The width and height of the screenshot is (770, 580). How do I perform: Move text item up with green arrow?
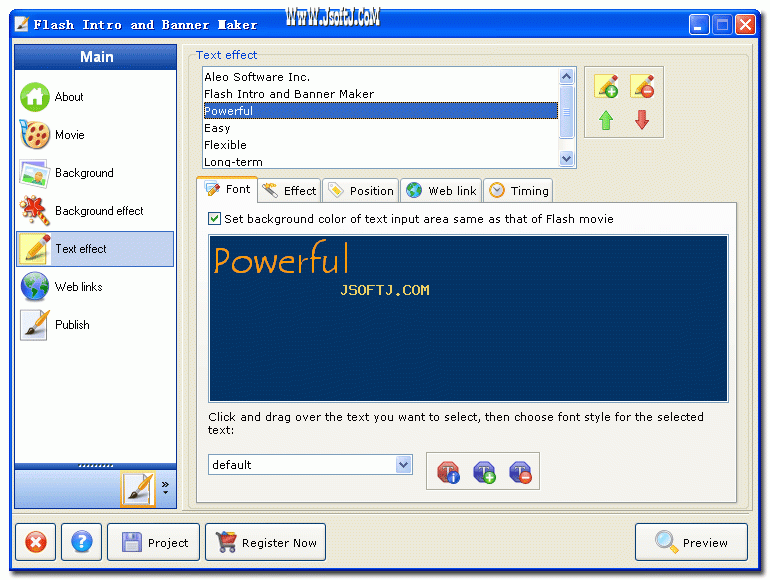click(x=606, y=120)
